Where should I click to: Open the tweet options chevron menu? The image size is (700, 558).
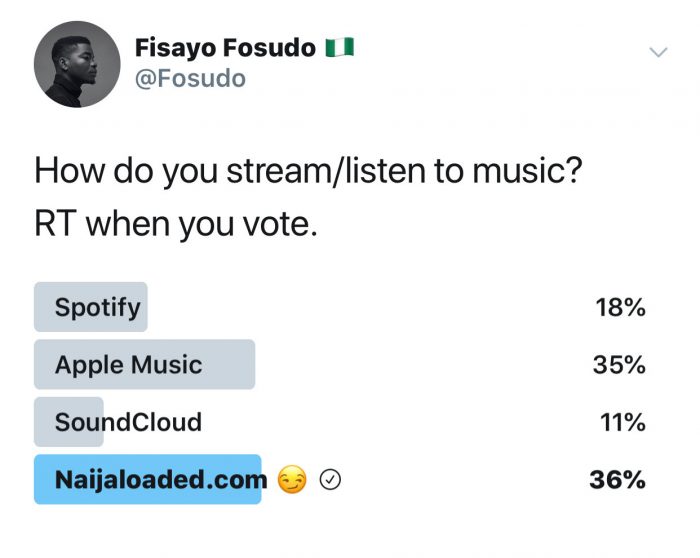(x=658, y=52)
